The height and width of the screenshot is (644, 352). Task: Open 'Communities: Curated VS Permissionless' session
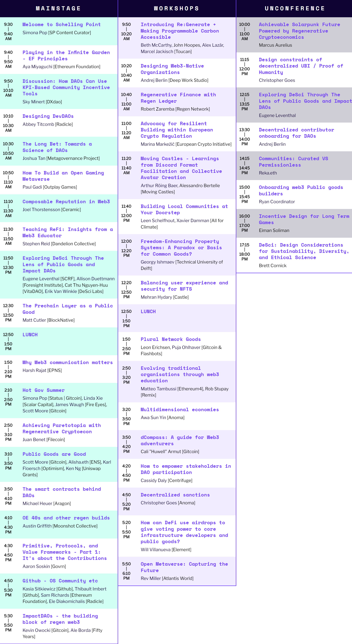[293, 162]
